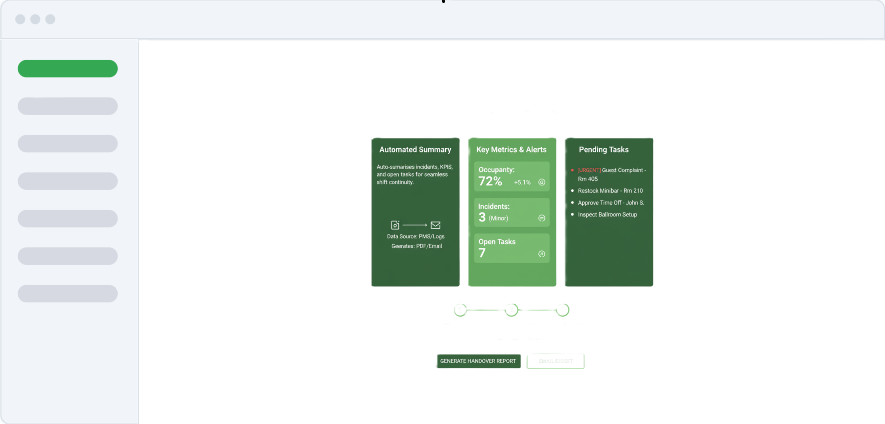Click the +5.1% occupancy change value
The width and height of the screenshot is (885, 424).
pyautogui.click(x=522, y=182)
